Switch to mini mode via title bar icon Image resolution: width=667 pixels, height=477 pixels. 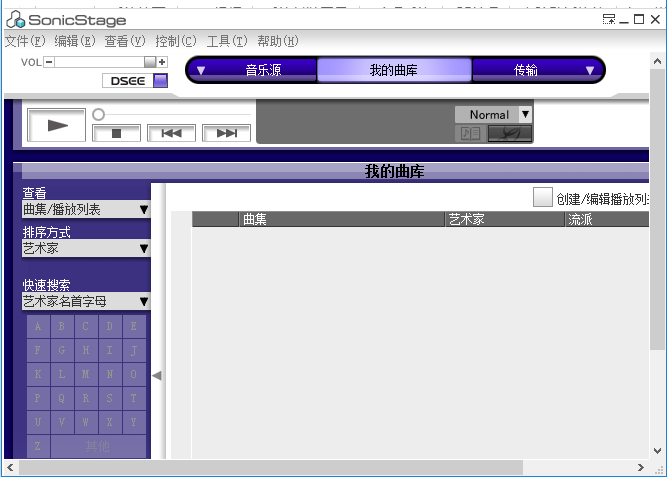[x=609, y=19]
